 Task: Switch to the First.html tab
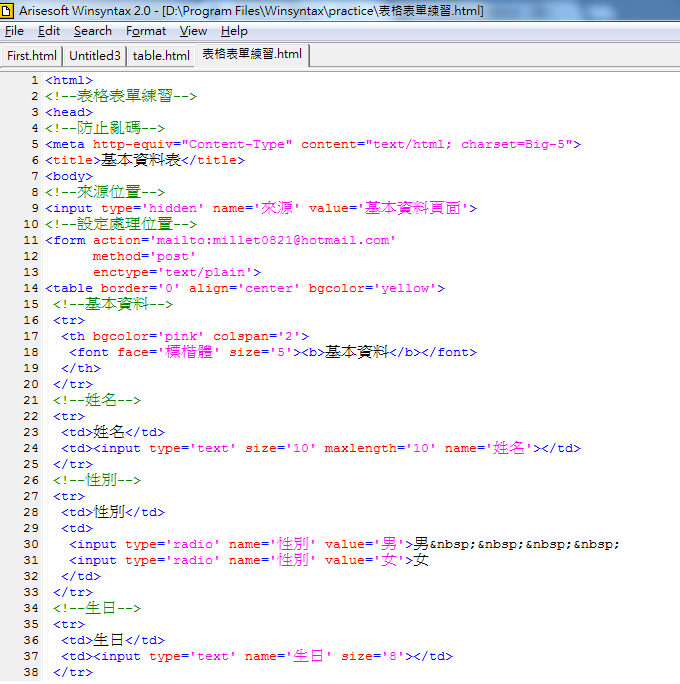[32, 56]
